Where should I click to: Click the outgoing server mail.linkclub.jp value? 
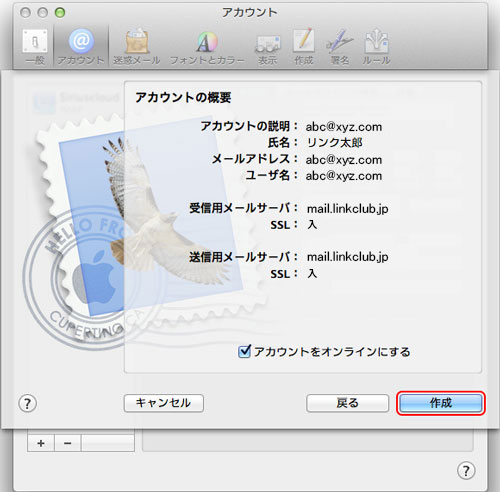347,257
